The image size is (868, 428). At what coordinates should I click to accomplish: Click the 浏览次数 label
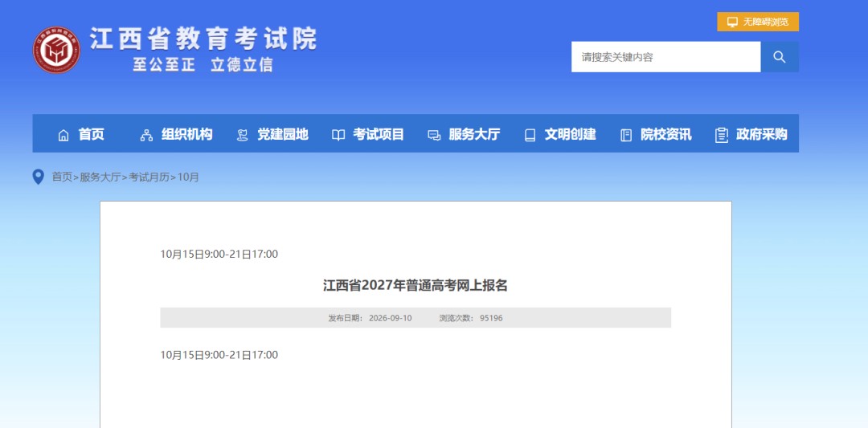click(457, 318)
